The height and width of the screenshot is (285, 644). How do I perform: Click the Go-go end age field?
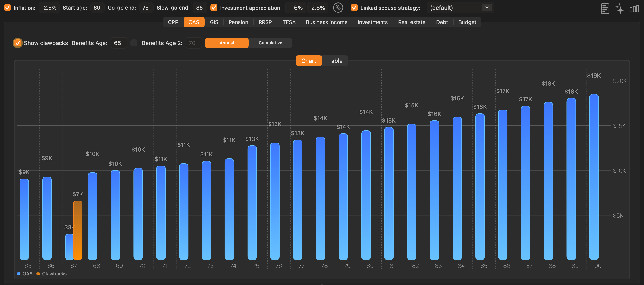pos(146,8)
